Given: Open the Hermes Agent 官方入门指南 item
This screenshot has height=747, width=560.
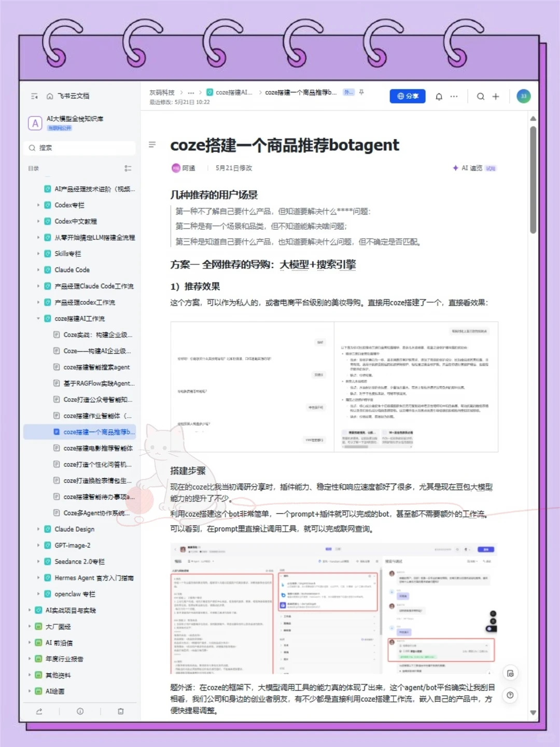Looking at the screenshot, I should 94,578.
